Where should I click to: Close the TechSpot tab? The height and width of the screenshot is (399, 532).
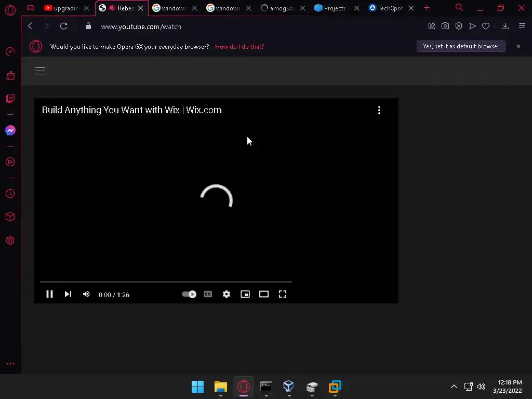(411, 8)
